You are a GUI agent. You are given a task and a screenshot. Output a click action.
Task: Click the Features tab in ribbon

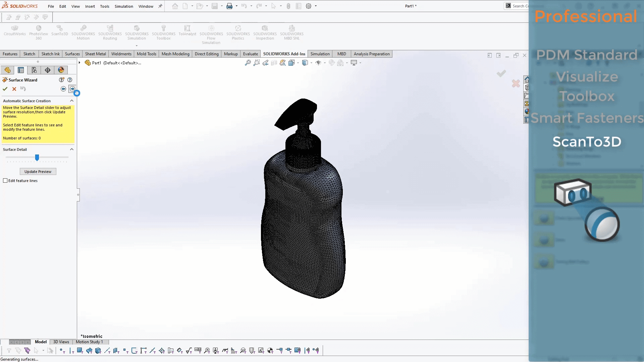pyautogui.click(x=10, y=54)
